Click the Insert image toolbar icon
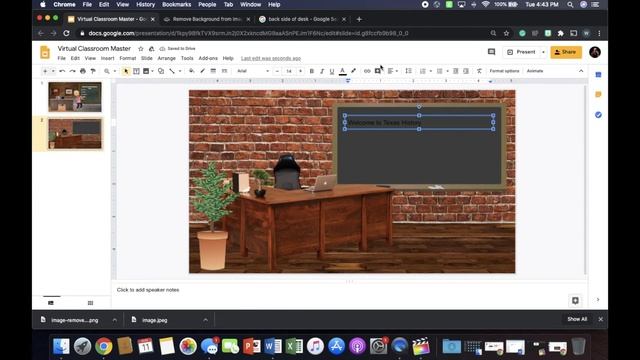 (146, 71)
